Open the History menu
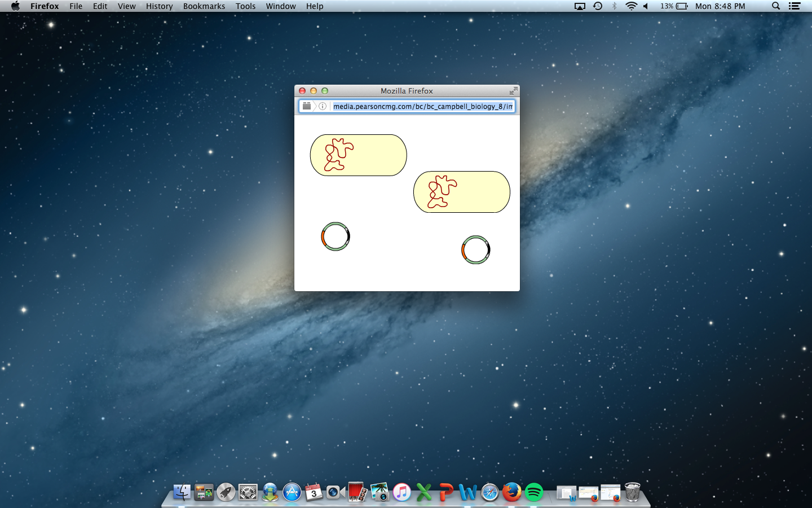The image size is (812, 508). tap(160, 6)
